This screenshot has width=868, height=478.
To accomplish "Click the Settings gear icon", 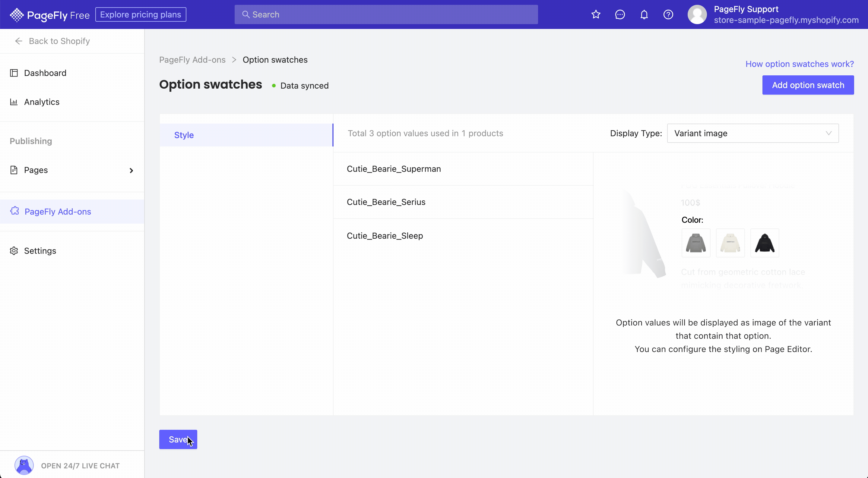I will coord(14,251).
